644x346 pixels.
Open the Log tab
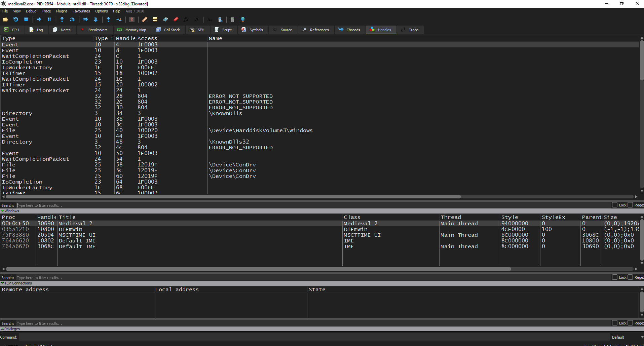36,30
